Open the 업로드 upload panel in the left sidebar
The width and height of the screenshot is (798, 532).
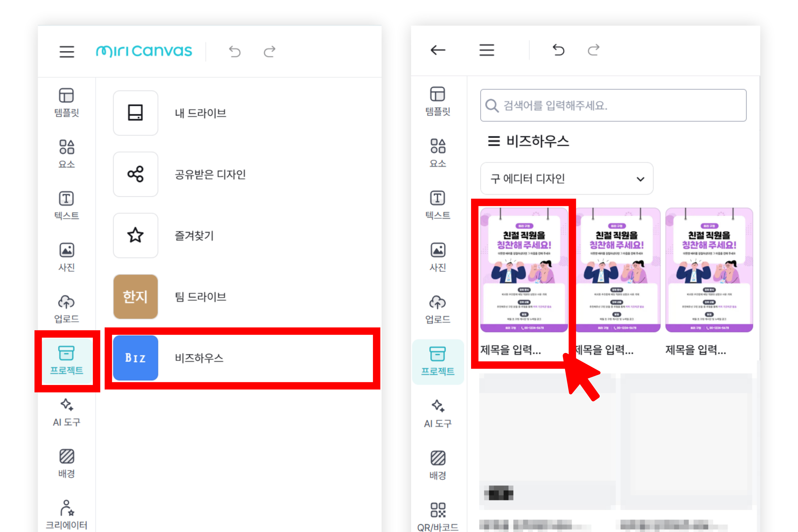point(67,309)
